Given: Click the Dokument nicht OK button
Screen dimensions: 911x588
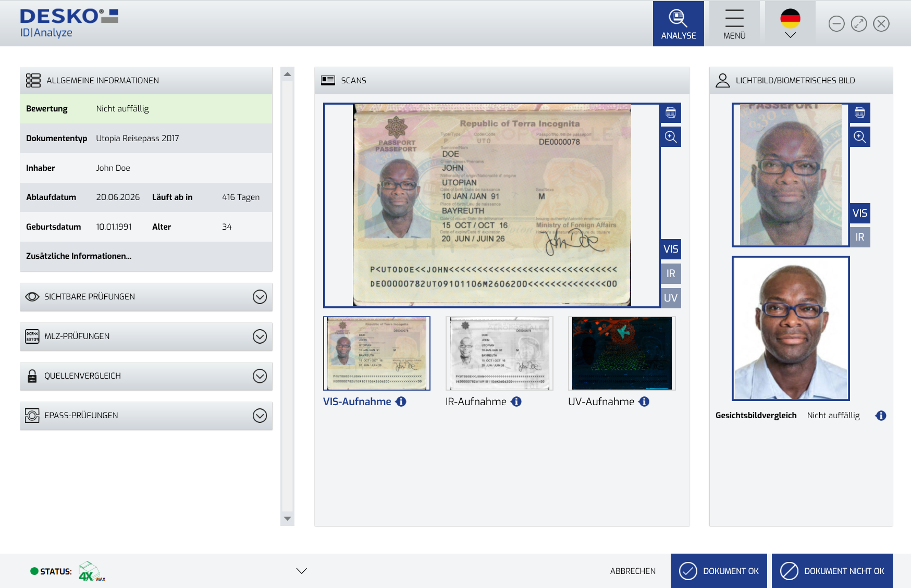Looking at the screenshot, I should point(832,571).
